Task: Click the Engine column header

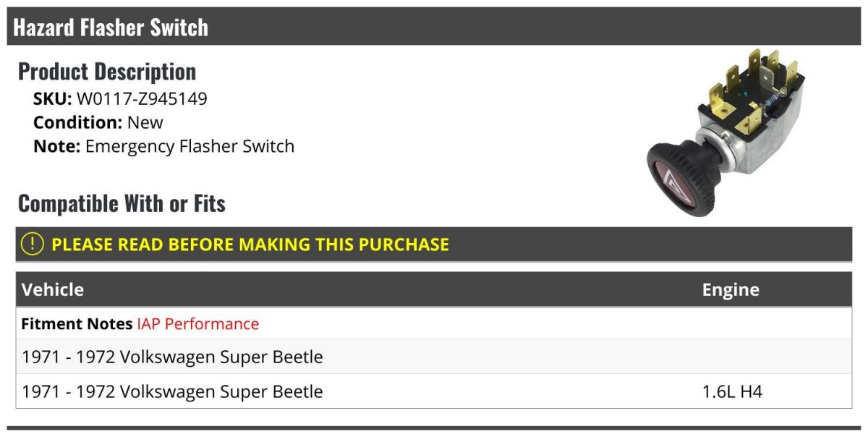Action: tap(731, 289)
